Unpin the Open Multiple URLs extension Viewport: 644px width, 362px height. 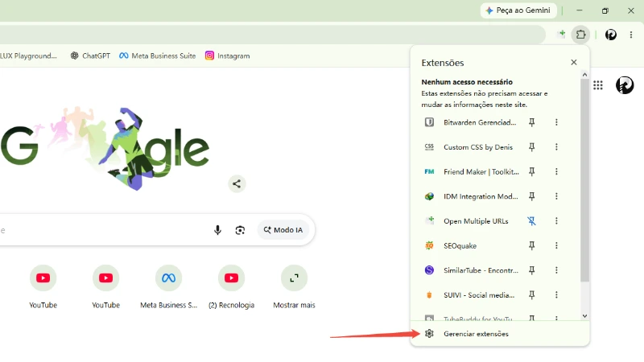[532, 220]
